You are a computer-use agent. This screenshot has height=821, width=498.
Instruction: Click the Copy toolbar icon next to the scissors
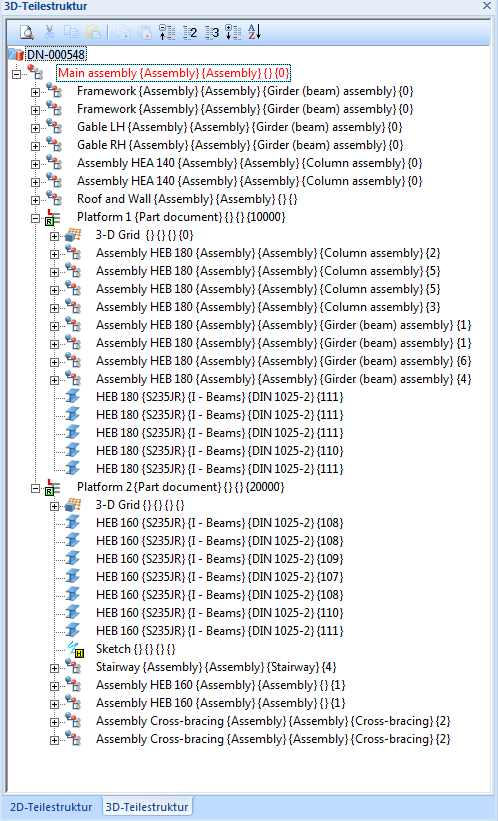point(71,32)
